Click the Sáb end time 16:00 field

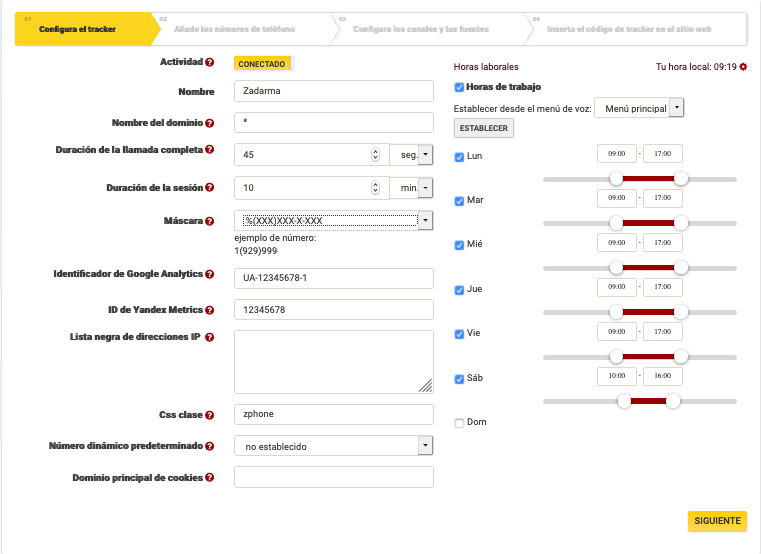tap(662, 376)
